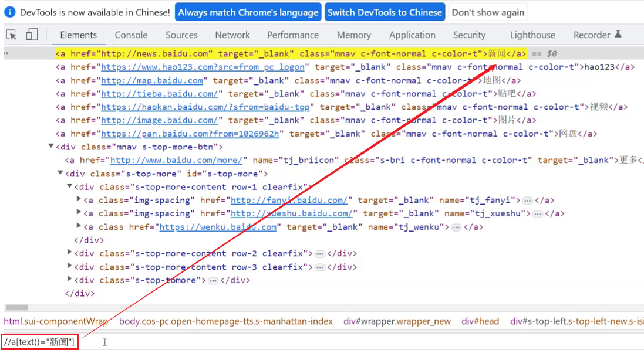The width and height of the screenshot is (644, 350).
Task: Collapse the mnav s-top-more-btn div
Action: [51, 145]
